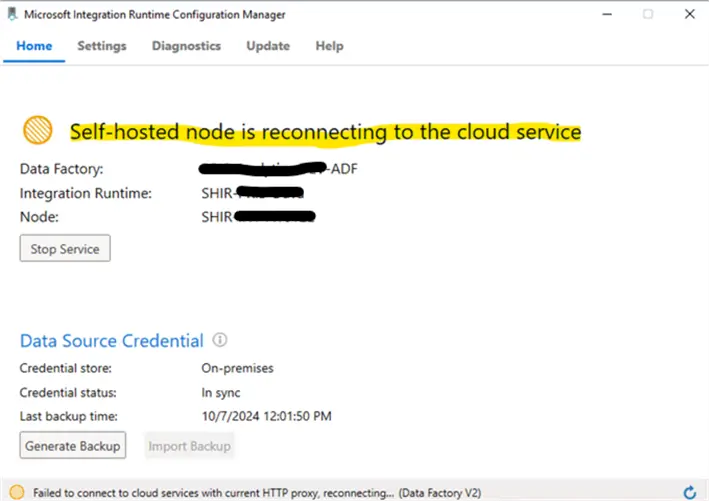Click the orange reconnecting status icon

38,130
